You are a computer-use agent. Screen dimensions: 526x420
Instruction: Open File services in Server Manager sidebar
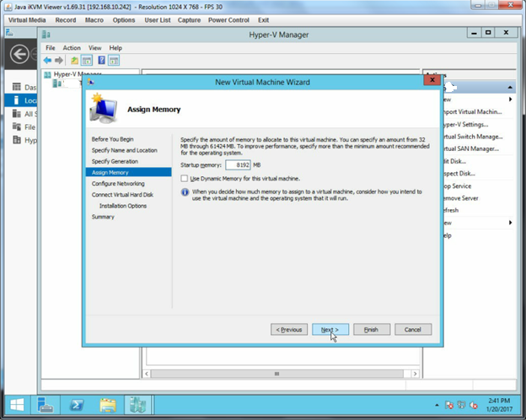tap(24, 127)
